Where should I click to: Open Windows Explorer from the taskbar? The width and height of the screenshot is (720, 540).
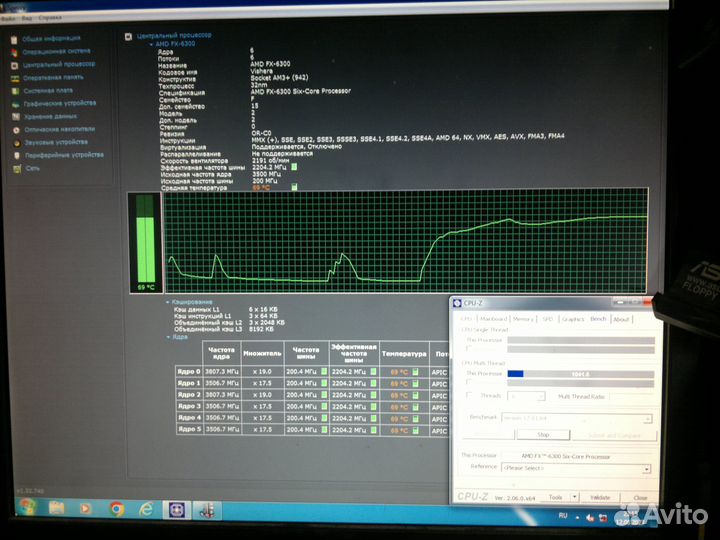[x=57, y=508]
